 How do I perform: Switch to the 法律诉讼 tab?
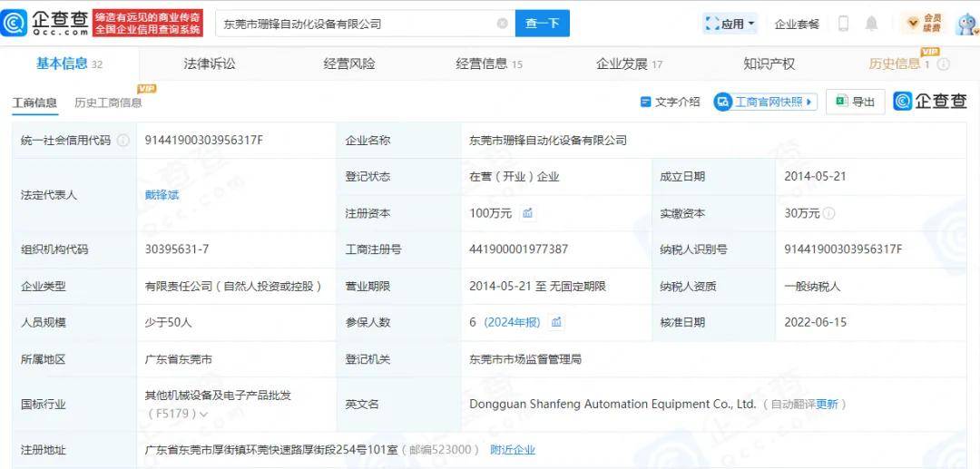pyautogui.click(x=209, y=64)
